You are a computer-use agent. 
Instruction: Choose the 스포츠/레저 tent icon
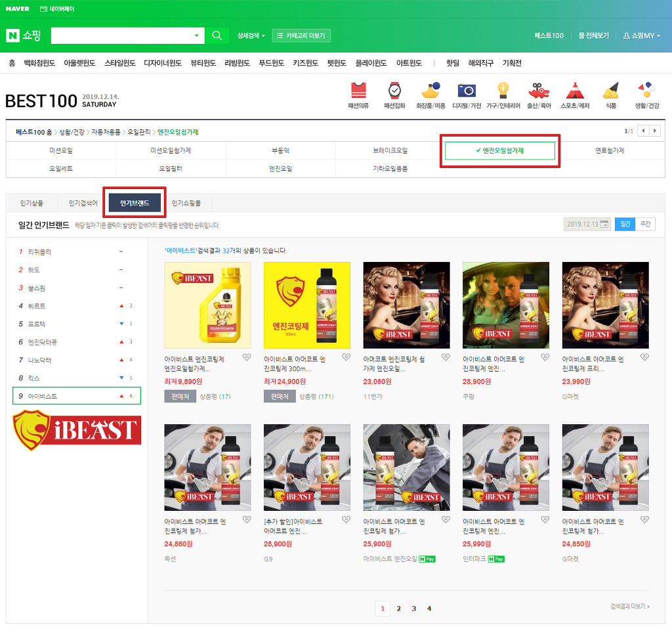point(575,95)
